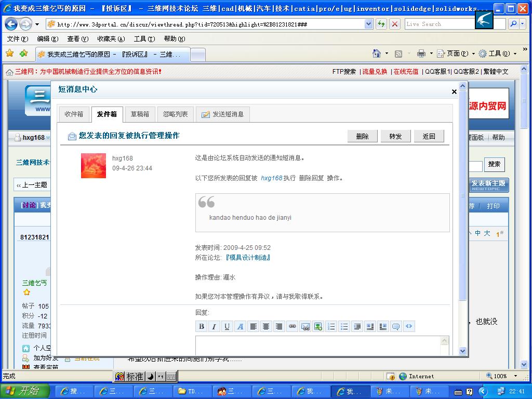The width and height of the screenshot is (532, 399).
Task: Select Outbox tab 发件箱
Action: click(x=107, y=114)
